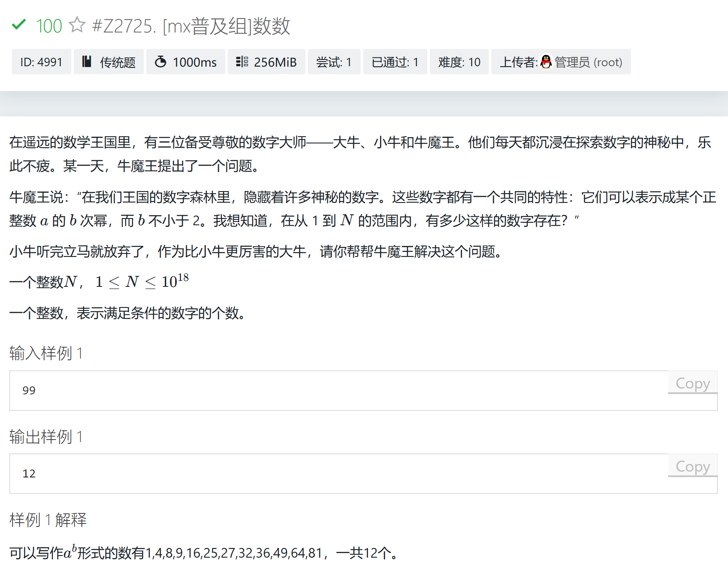Viewport: 728px width, 572px height.
Task: Open the uploader 管理员 (root) profile
Action: (x=588, y=62)
